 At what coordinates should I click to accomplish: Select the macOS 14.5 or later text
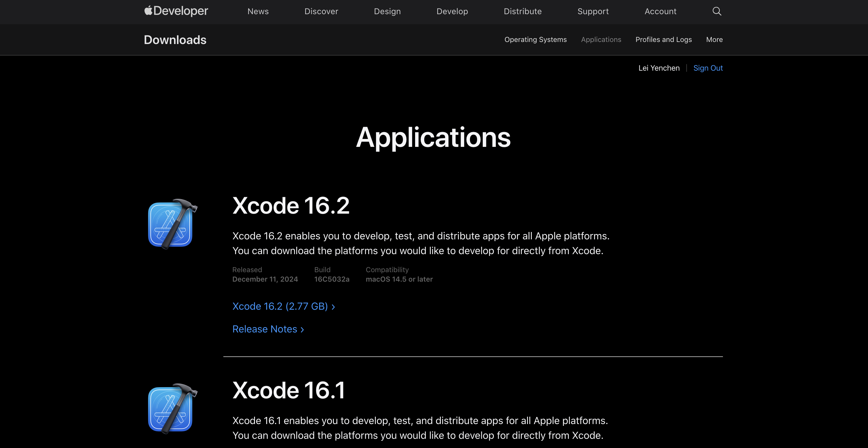pyautogui.click(x=399, y=279)
